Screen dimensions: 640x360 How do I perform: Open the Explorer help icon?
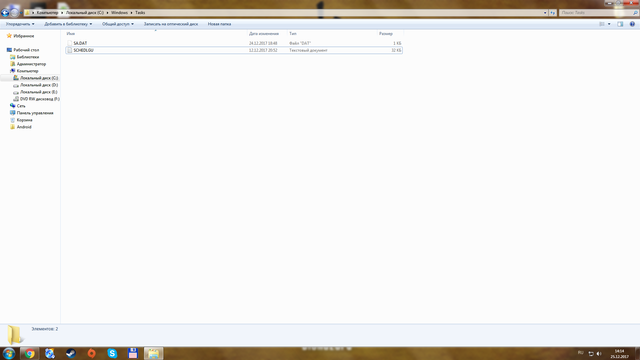coord(632,24)
